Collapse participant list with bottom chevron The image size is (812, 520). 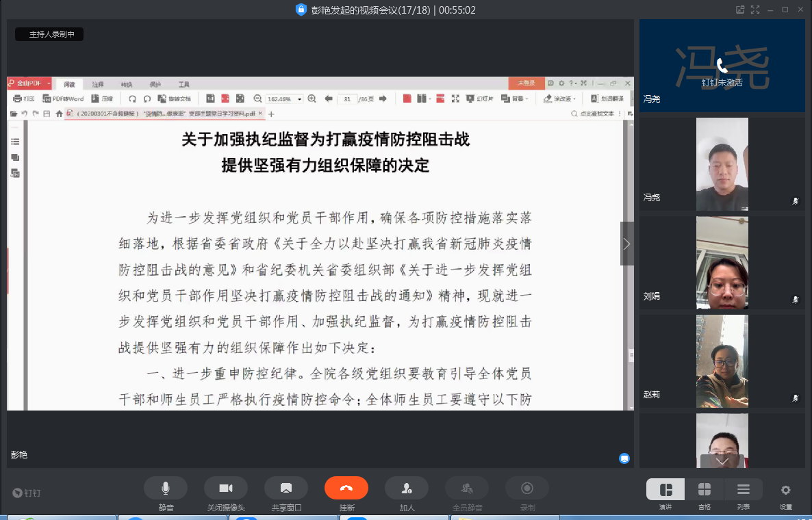[x=722, y=462]
